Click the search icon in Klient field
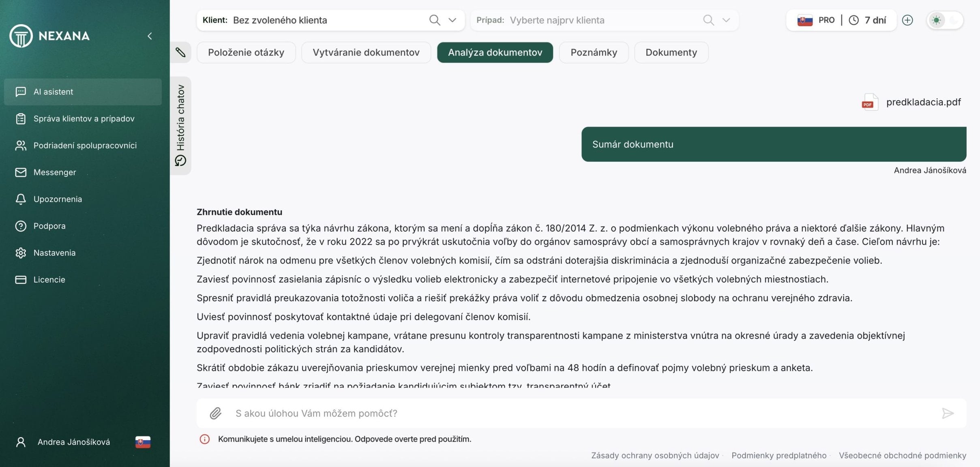This screenshot has width=980, height=467. point(434,20)
